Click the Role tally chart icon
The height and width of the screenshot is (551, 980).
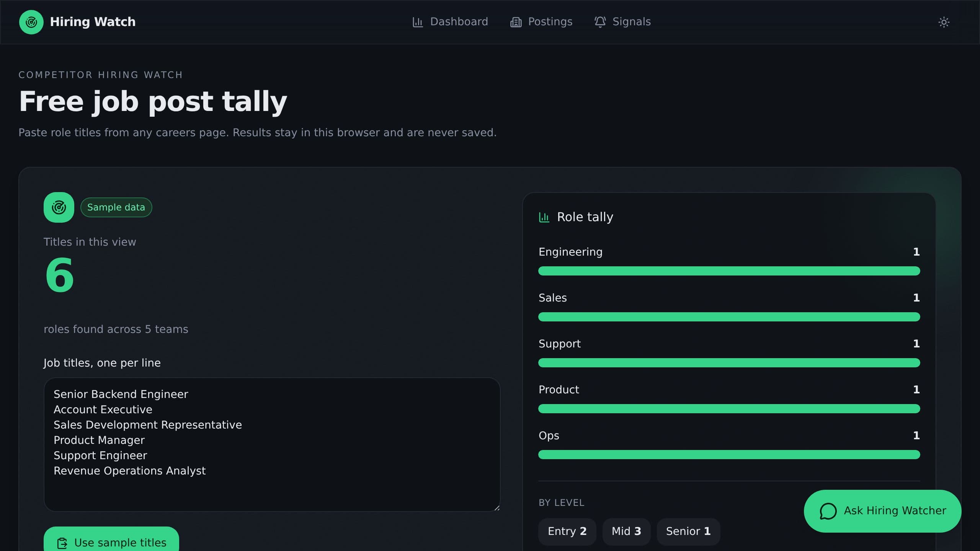point(544,217)
